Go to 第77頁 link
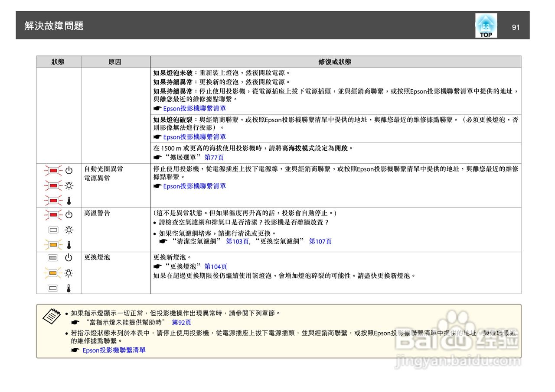Screen dimensions: 555x392 (x=214, y=158)
